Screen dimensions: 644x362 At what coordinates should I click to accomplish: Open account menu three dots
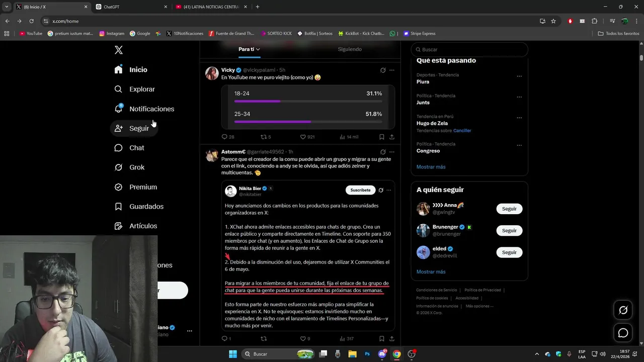[189, 331]
